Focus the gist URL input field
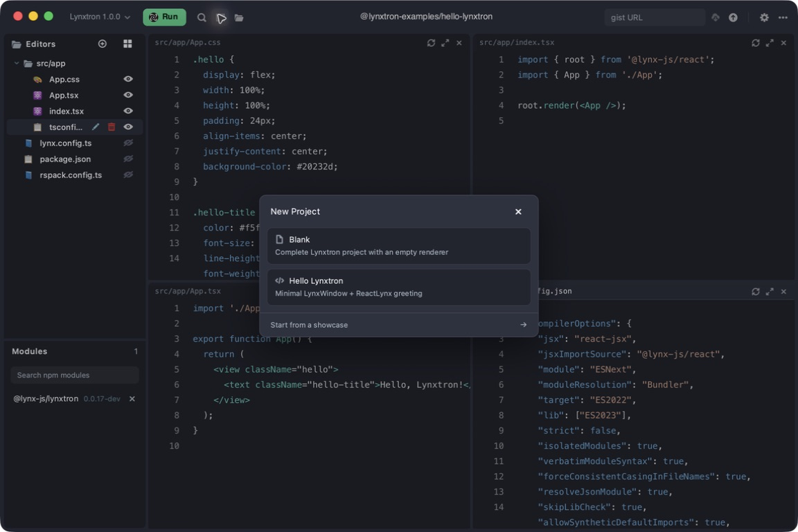Viewport: 798px width, 532px height. click(x=655, y=17)
